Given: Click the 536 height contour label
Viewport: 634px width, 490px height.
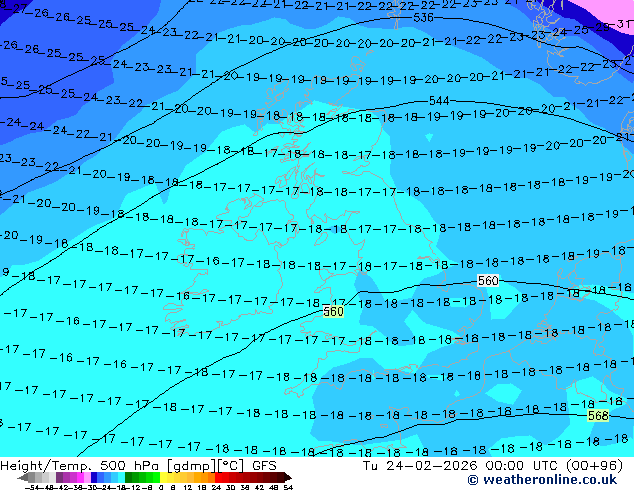Looking at the screenshot, I should [423, 18].
